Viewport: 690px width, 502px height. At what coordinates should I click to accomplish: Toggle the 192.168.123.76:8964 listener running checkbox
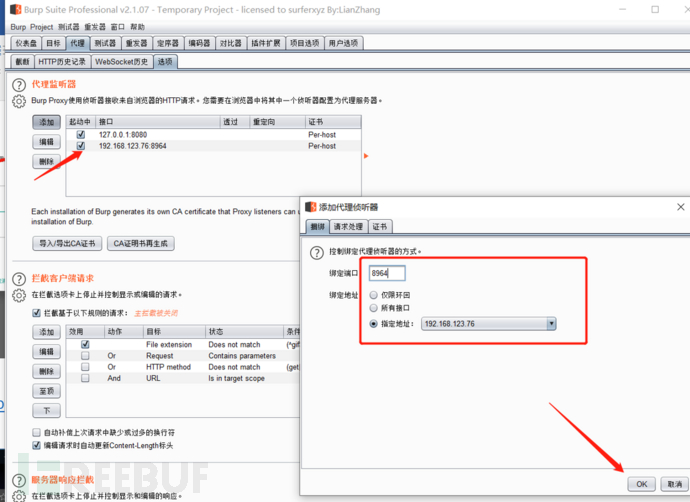click(x=81, y=146)
